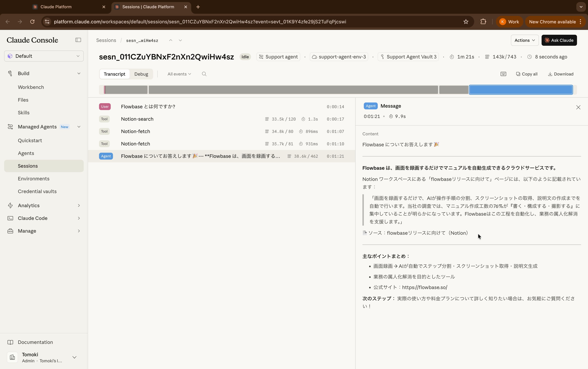Switch to the Transcript tab
Viewport: 588px width, 369px height.
[115, 74]
